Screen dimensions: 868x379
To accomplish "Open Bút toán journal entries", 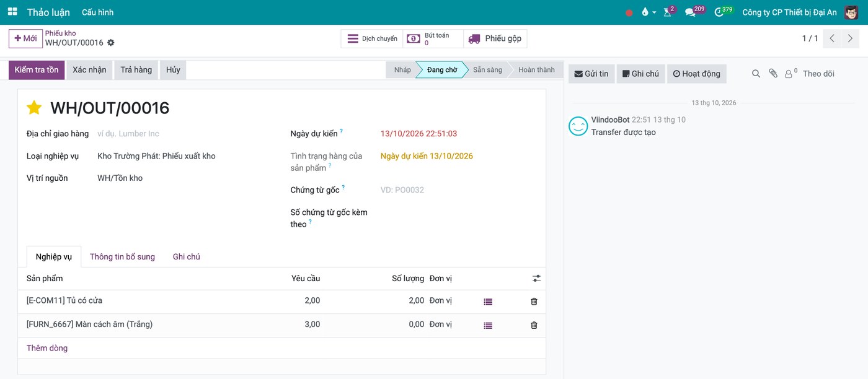I will point(433,38).
